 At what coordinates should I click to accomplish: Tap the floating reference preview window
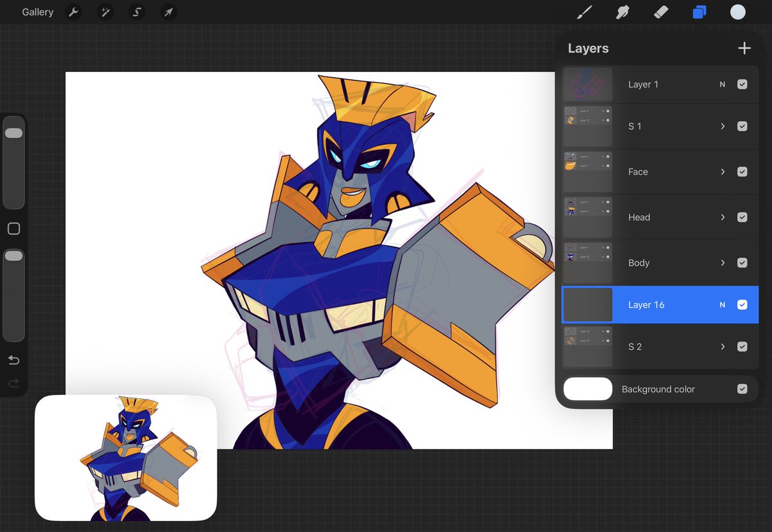point(125,458)
